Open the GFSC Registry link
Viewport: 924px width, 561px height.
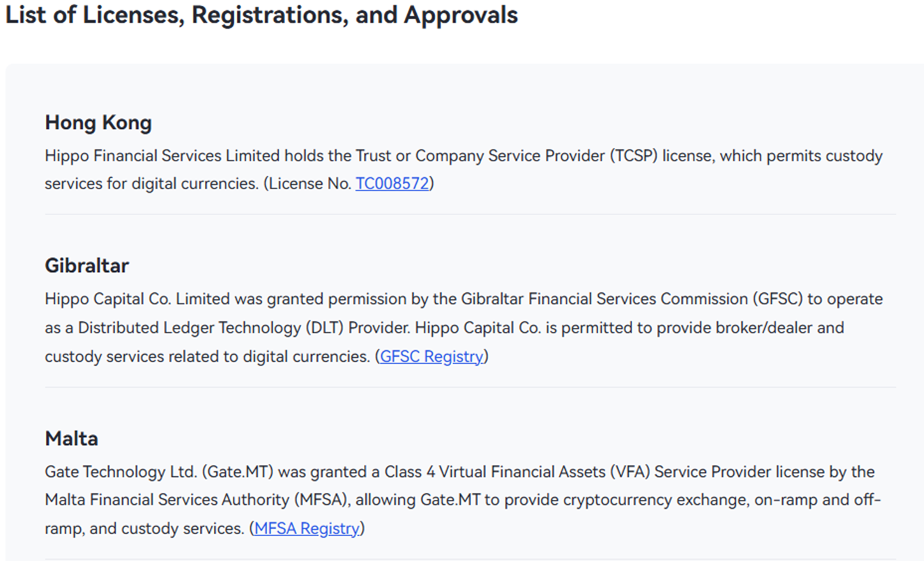(x=431, y=356)
